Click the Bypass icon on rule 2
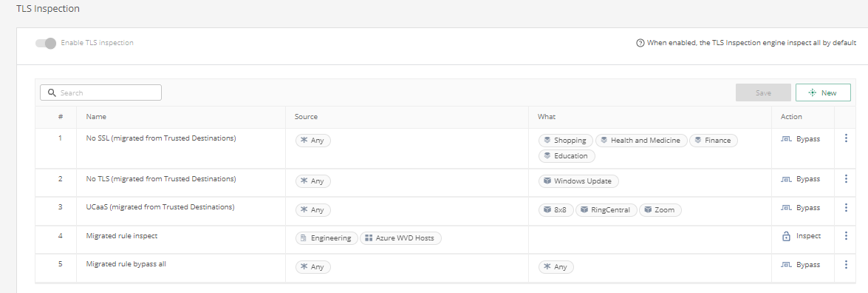This screenshot has height=293, width=868. tap(786, 179)
